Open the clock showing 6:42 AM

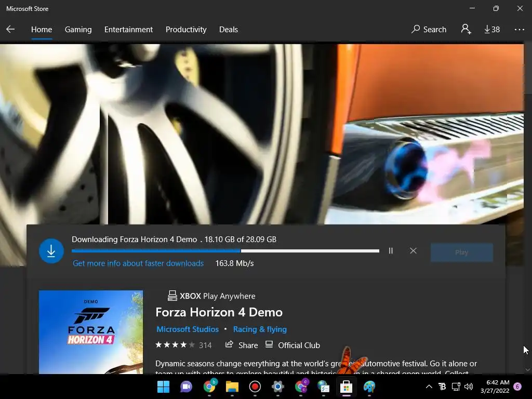(x=495, y=387)
